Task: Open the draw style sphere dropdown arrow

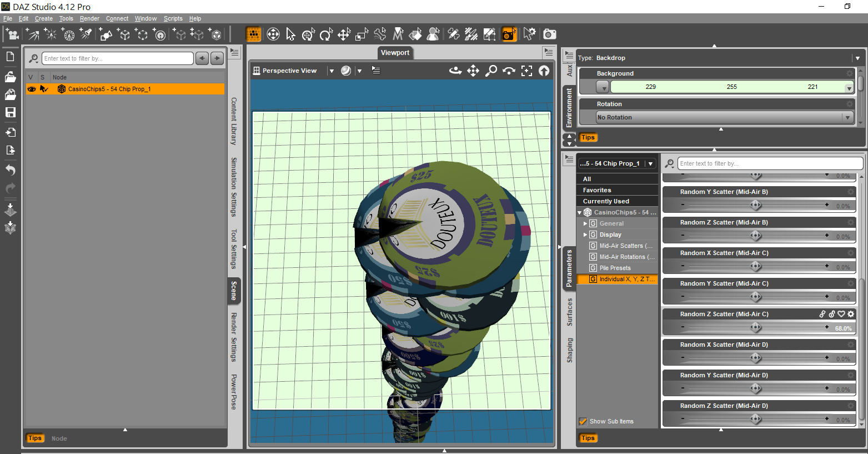Action: (359, 71)
